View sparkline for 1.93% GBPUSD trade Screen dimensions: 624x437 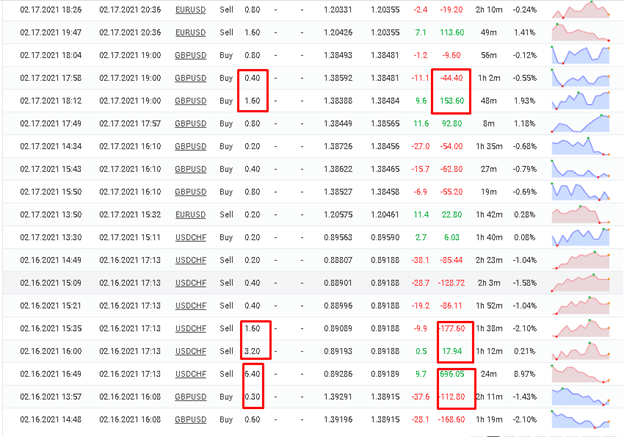click(x=581, y=101)
